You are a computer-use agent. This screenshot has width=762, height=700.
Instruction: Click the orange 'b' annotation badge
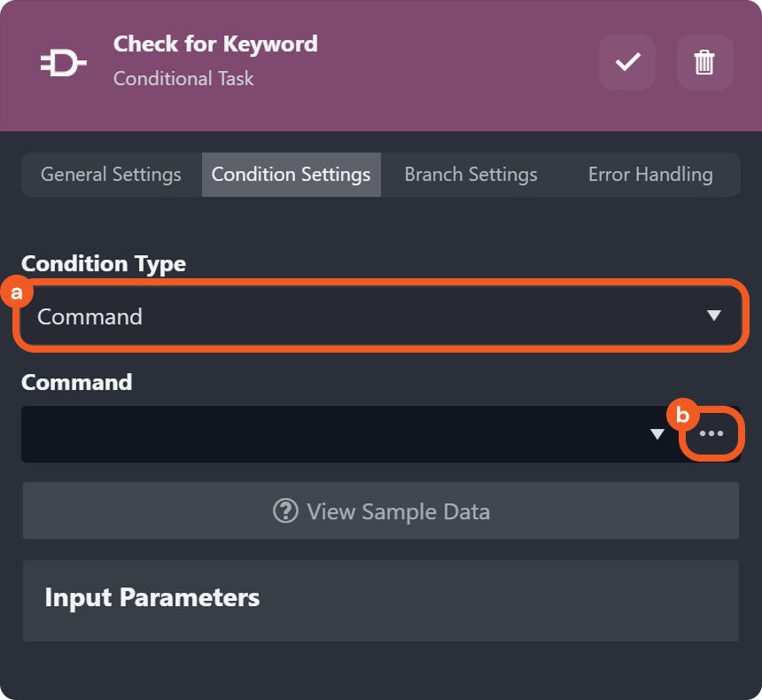click(682, 415)
